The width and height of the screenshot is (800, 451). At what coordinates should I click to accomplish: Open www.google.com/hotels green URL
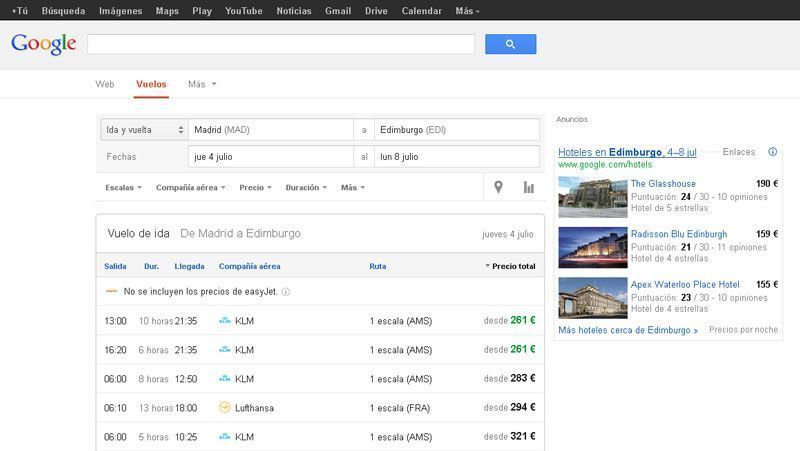point(605,165)
